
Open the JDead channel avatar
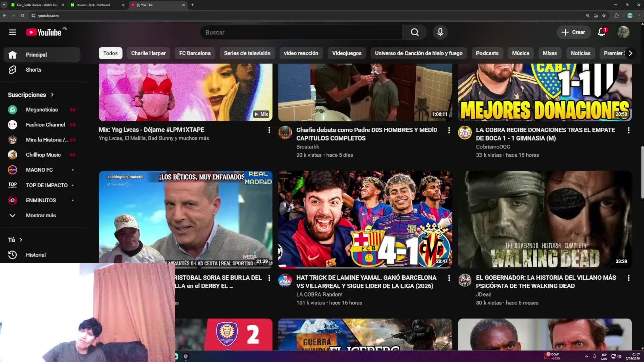(x=465, y=280)
